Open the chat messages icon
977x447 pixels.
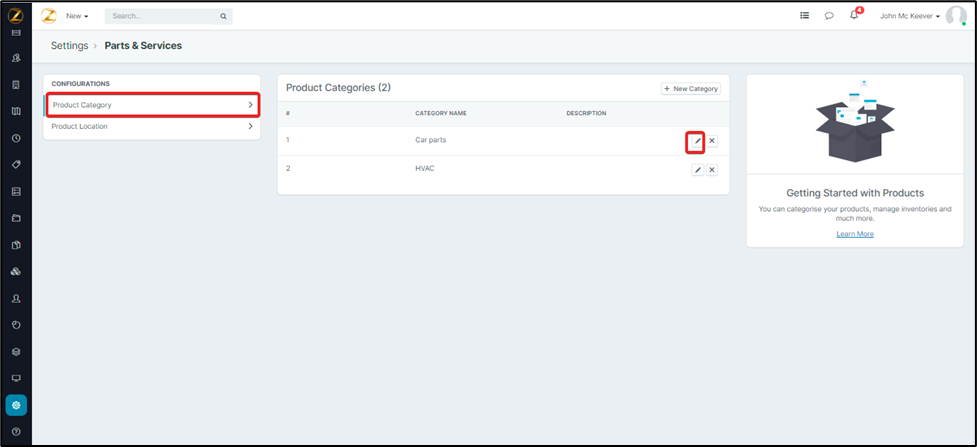point(829,16)
